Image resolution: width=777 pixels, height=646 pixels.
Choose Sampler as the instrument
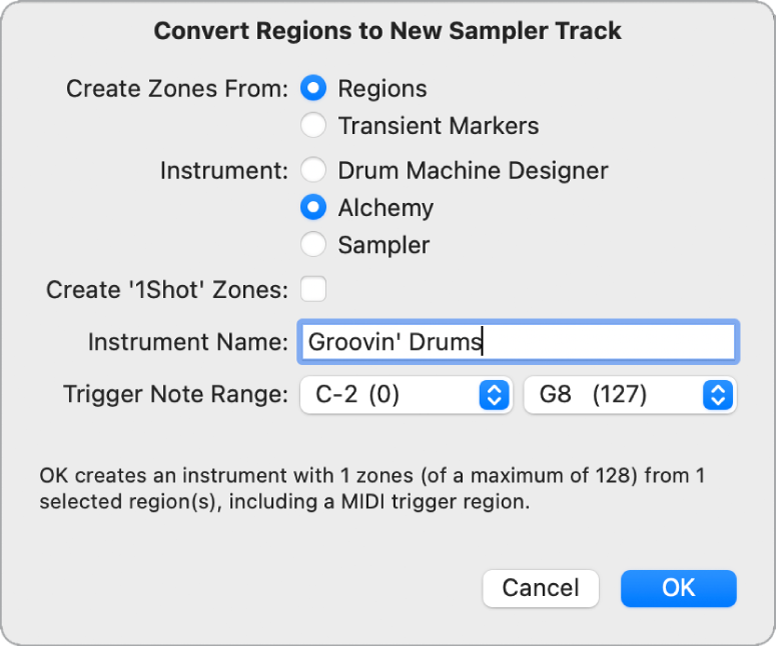pos(314,245)
